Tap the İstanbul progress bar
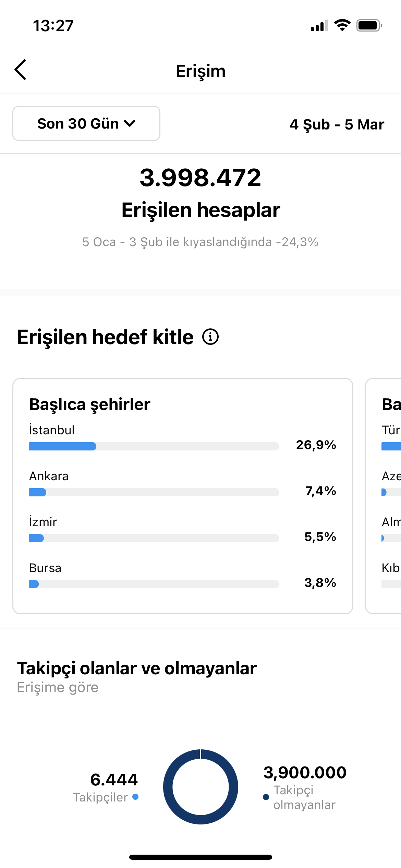This screenshot has width=401, height=868. point(154,446)
